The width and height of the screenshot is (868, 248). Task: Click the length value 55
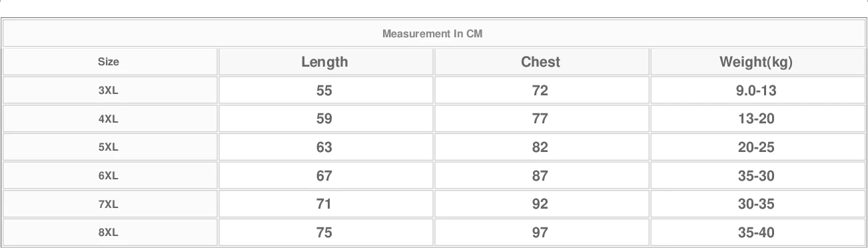click(x=324, y=91)
